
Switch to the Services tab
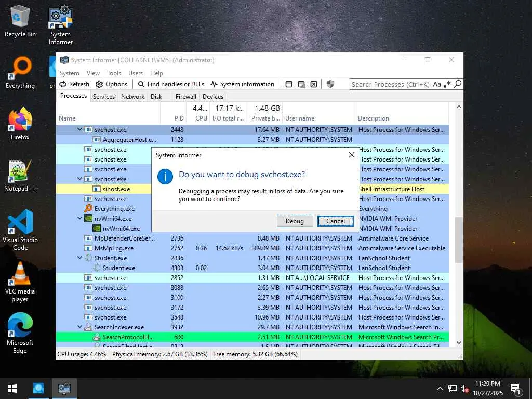click(x=104, y=96)
